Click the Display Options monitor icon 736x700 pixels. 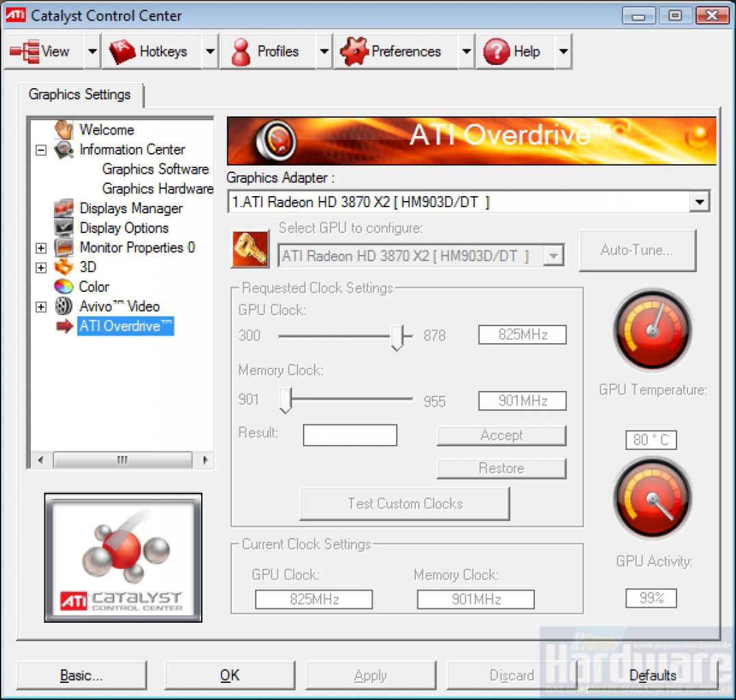point(64,228)
